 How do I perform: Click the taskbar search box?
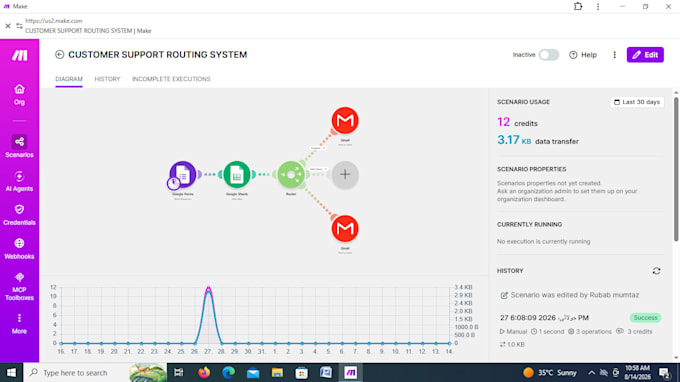pyautogui.click(x=95, y=372)
